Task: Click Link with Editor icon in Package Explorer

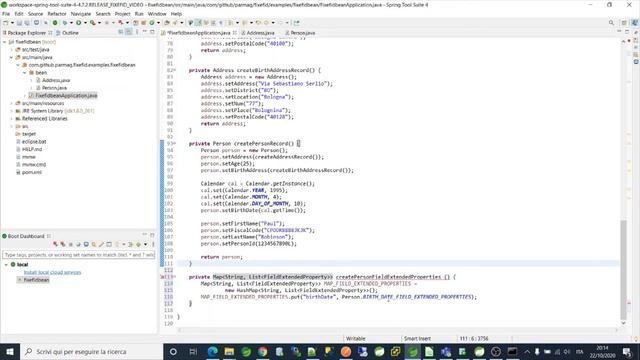Action: tap(128, 32)
